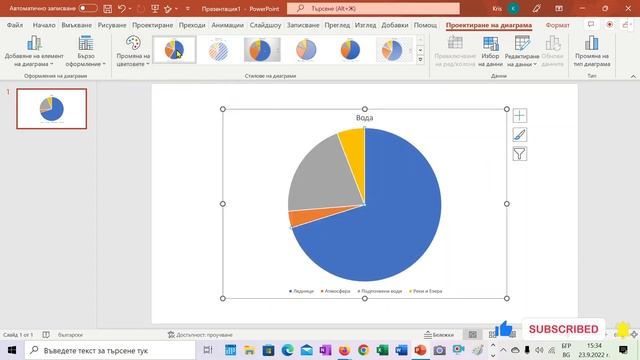Click the Подпочвени води legend entry
This screenshot has height=360, width=640.
click(x=380, y=291)
